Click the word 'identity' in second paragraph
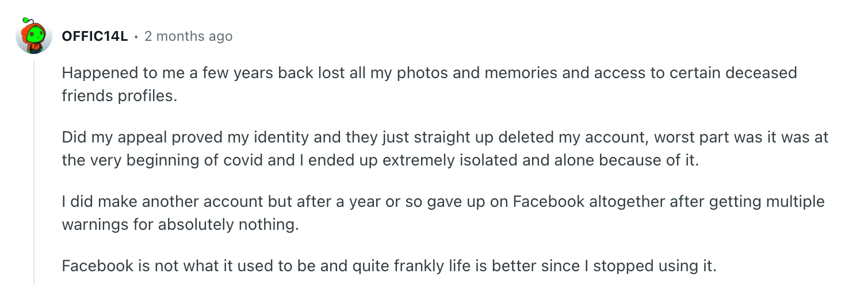Screen dimensions: 868x285 (266, 138)
